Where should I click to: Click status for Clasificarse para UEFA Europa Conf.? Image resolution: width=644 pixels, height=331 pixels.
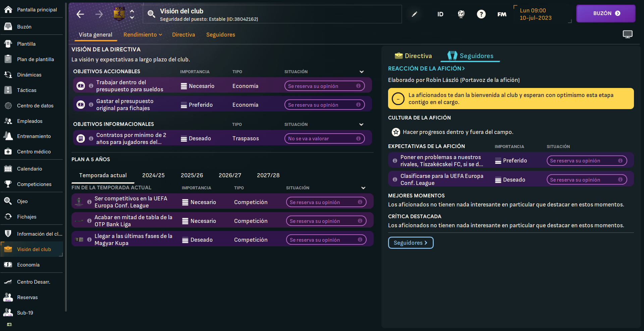pos(587,180)
